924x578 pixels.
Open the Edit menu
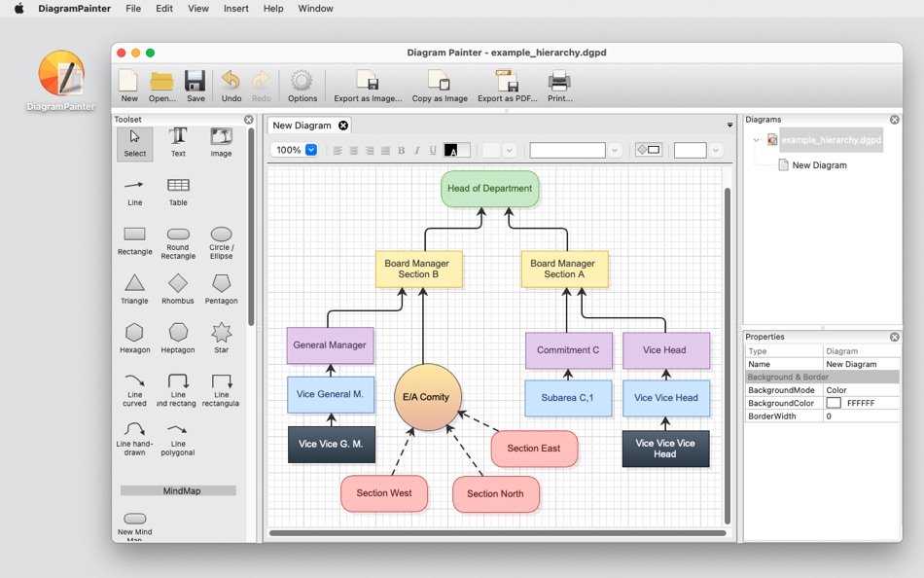164,8
